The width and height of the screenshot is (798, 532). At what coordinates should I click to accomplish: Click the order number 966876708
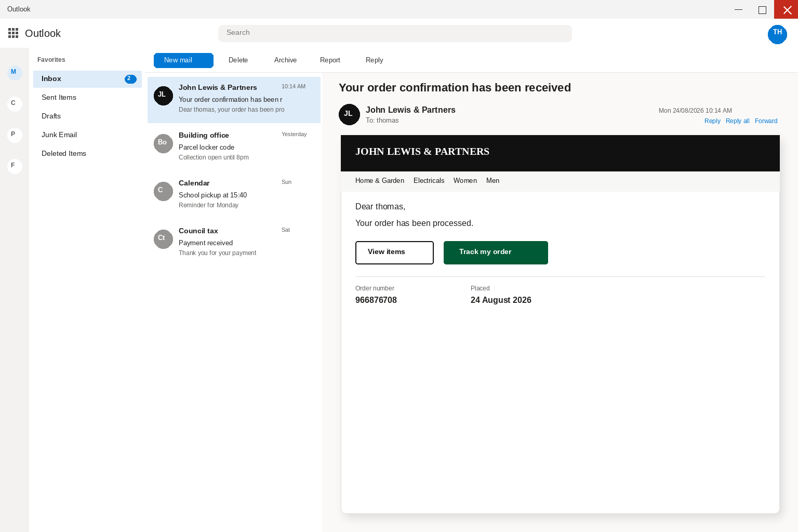pos(376,300)
